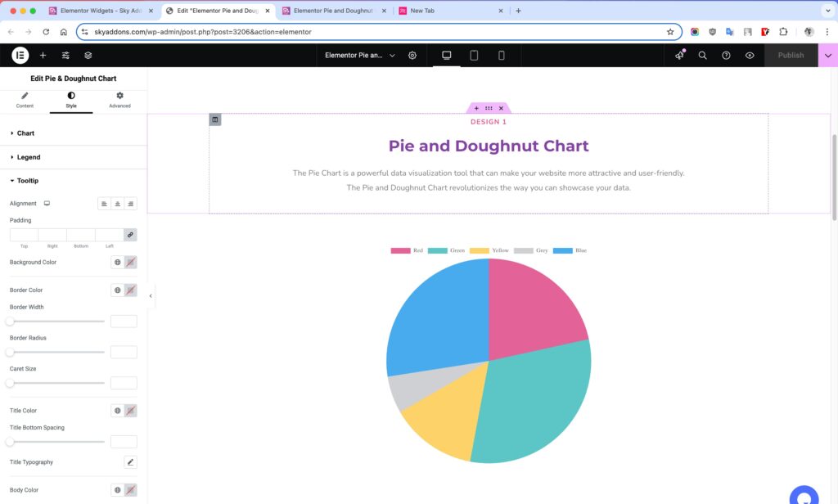This screenshot has height=504, width=838.
Task: Open Border Color swatch picker
Action: click(x=130, y=290)
